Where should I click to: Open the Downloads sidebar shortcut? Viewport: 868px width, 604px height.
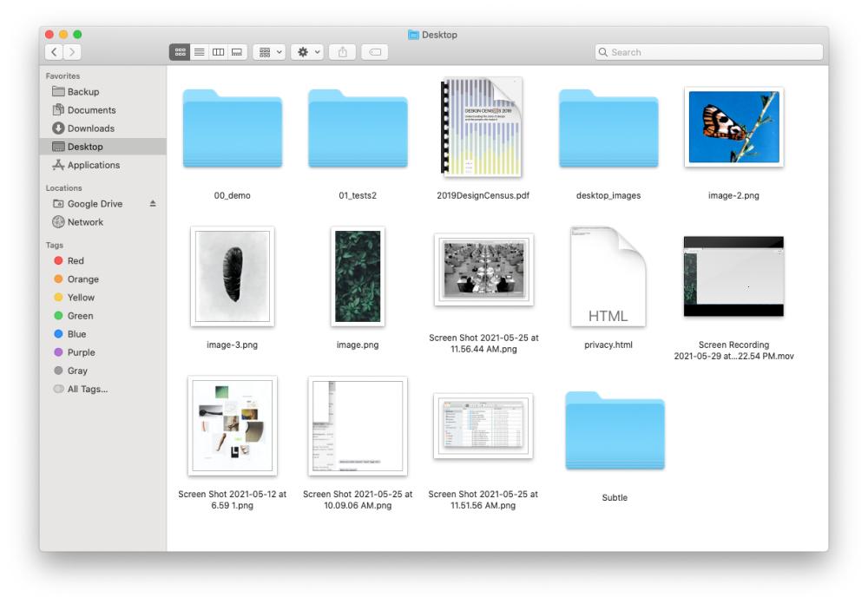click(87, 128)
